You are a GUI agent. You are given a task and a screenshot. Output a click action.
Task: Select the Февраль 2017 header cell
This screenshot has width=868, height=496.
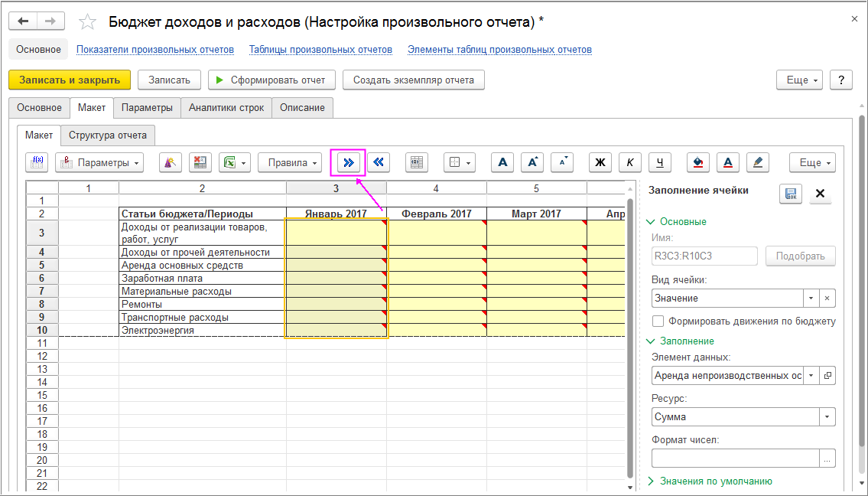point(436,214)
